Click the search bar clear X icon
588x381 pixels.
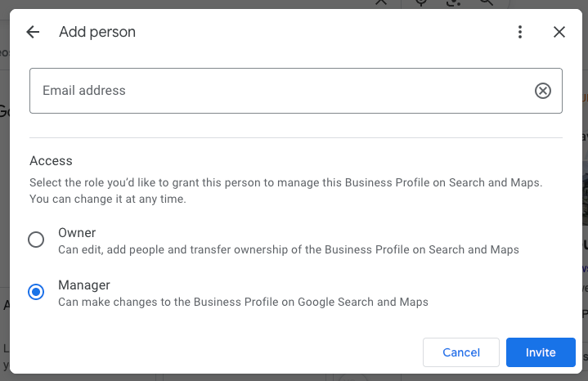[381, 2]
